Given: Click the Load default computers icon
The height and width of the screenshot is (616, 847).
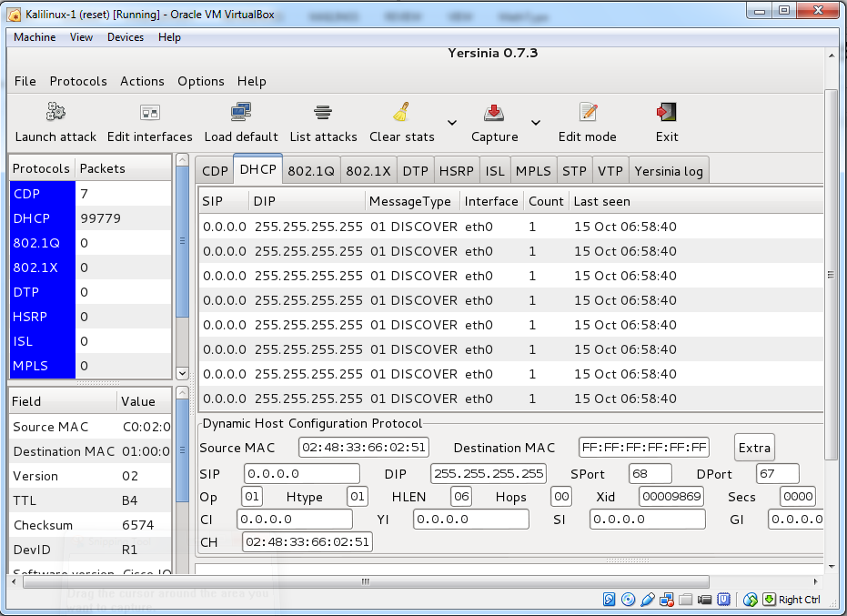Looking at the screenshot, I should click(x=241, y=113).
